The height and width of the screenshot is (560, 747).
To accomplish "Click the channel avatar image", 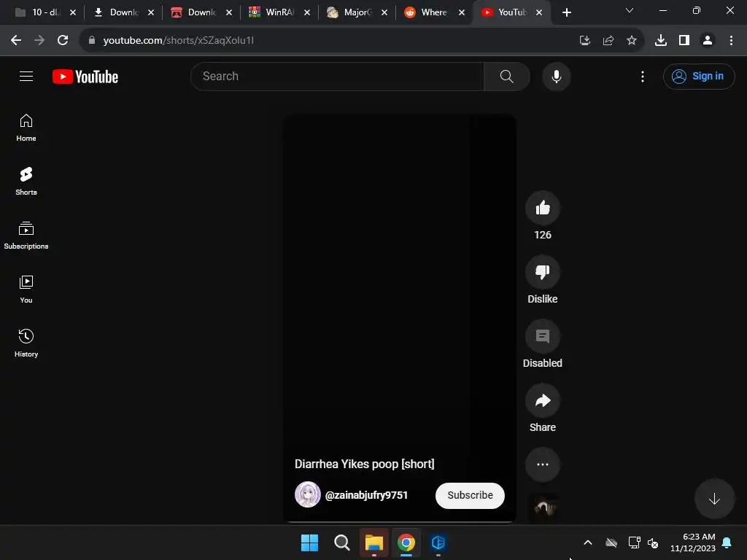I will click(308, 495).
